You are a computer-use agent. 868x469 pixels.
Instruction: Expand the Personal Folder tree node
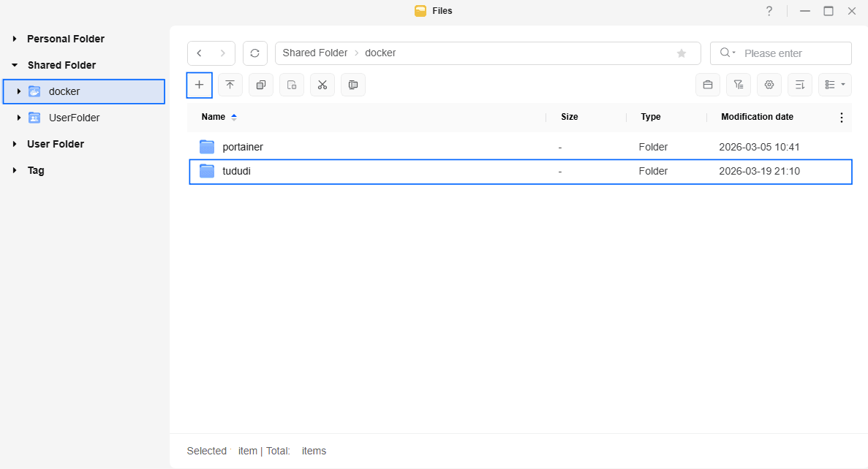15,39
